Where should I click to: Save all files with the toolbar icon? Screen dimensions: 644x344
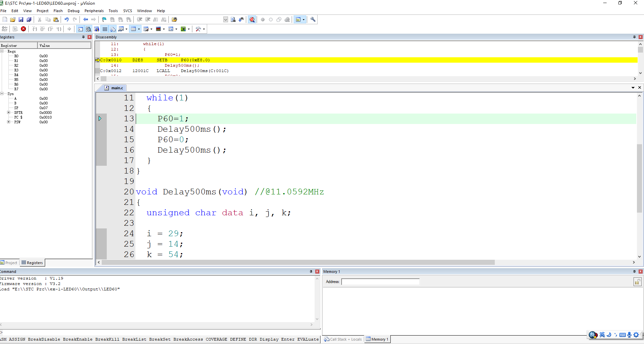[29, 20]
